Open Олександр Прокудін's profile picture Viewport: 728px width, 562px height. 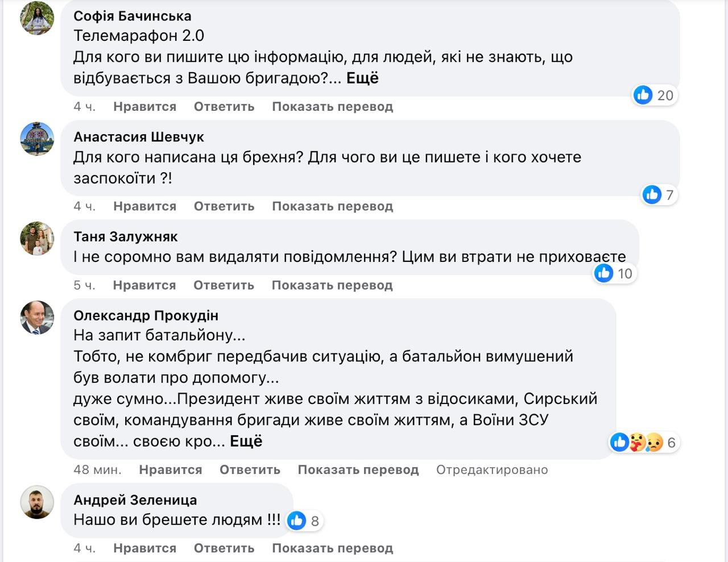tap(38, 317)
